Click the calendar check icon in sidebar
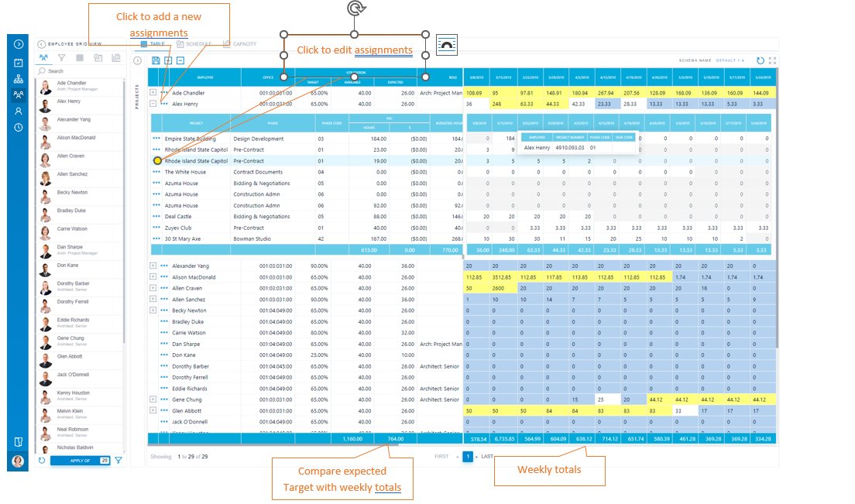The height and width of the screenshot is (504, 855). [x=19, y=63]
